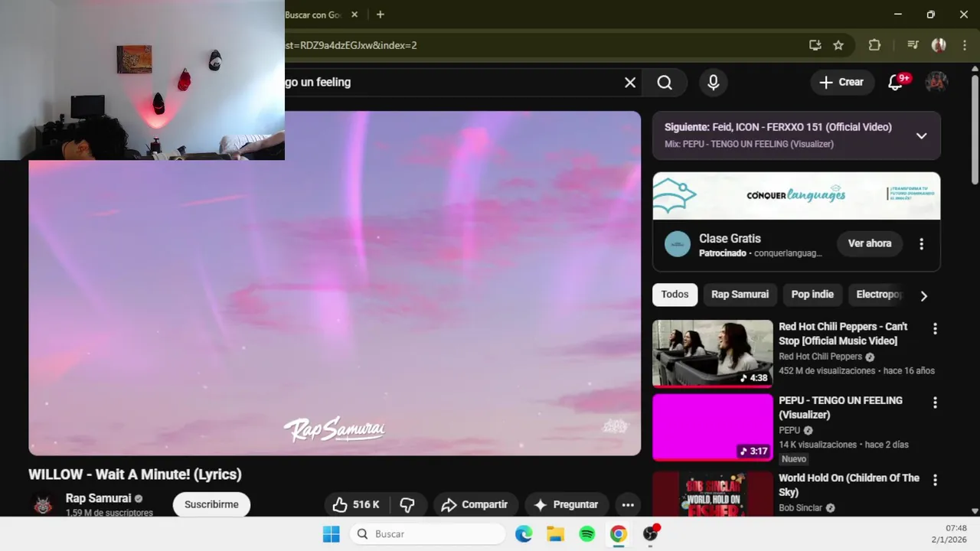Open the Crear menu
Screen dimensions: 980x551
click(x=842, y=82)
